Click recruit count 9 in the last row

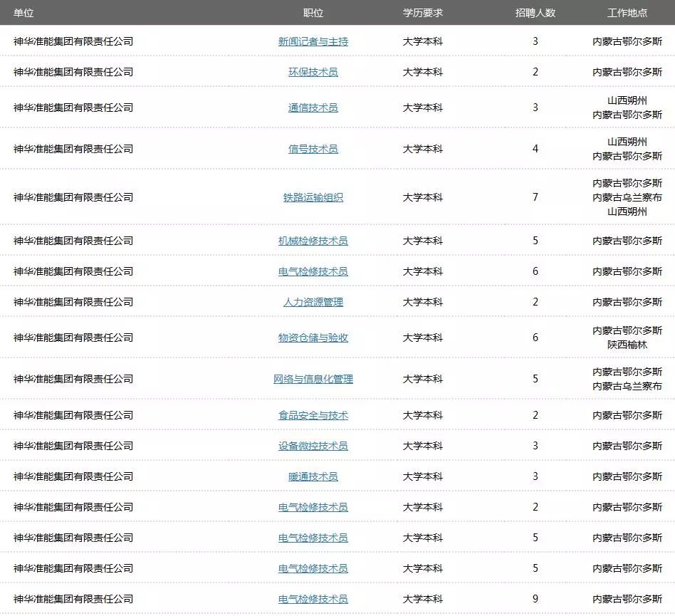click(535, 598)
